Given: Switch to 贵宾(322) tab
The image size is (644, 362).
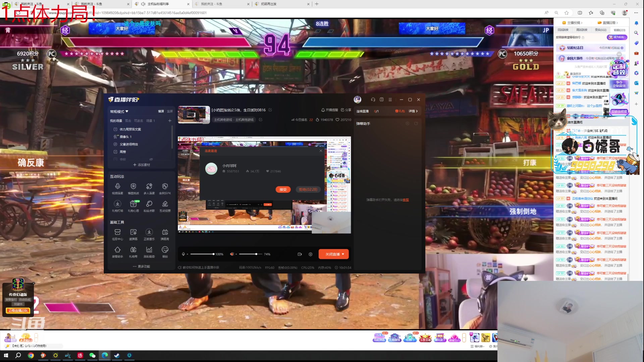Looking at the screenshot, I should 601,30.
